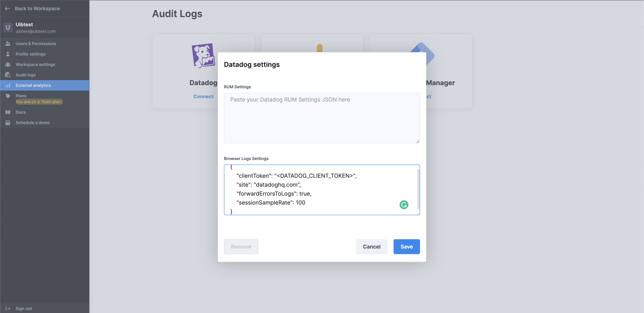Viewport: 644px width, 313px height.
Task: Open Workspace settings in the sidebar
Action: coord(35,64)
